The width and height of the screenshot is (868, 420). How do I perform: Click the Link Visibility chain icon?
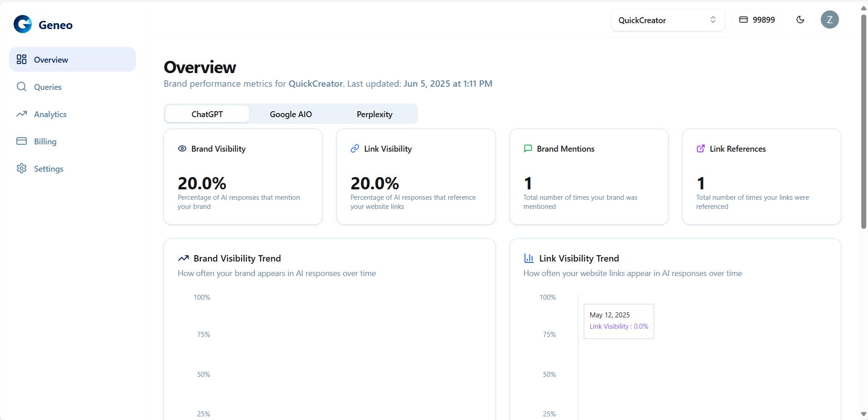point(355,148)
